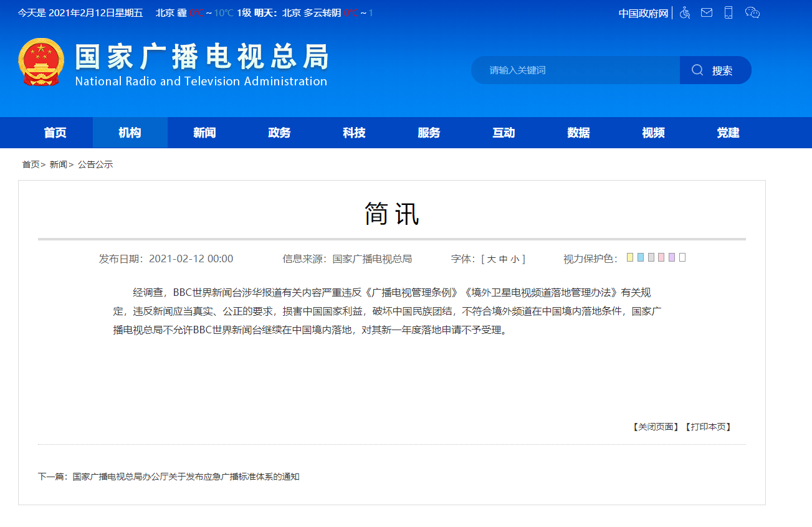The height and width of the screenshot is (527, 812).
Task: Open next article about 应急广播标准体系
Action: coord(186,477)
